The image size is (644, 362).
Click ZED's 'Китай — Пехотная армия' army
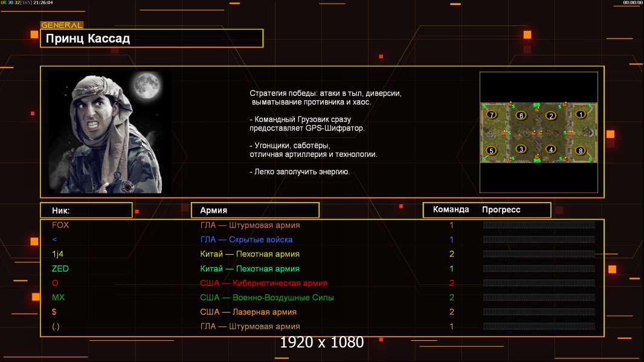[250, 268]
